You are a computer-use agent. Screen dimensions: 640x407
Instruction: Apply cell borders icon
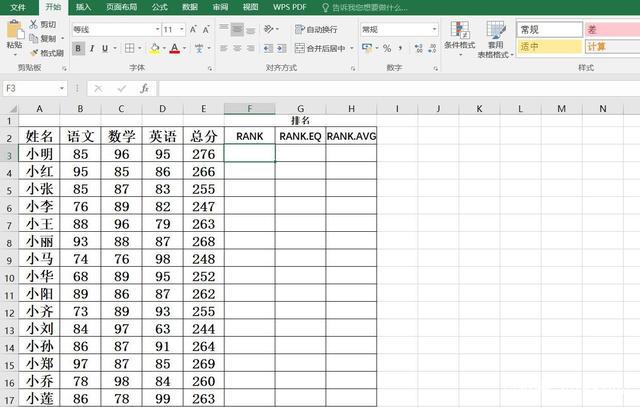(129, 48)
